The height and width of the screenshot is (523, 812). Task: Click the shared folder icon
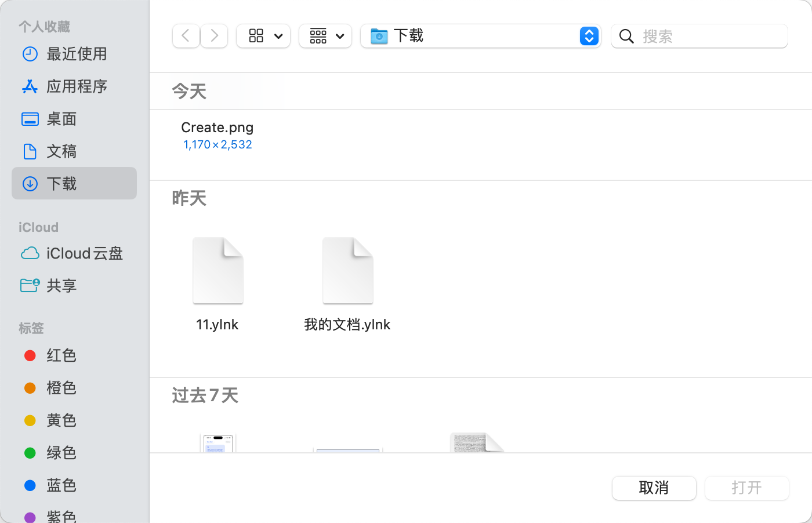pyautogui.click(x=30, y=285)
